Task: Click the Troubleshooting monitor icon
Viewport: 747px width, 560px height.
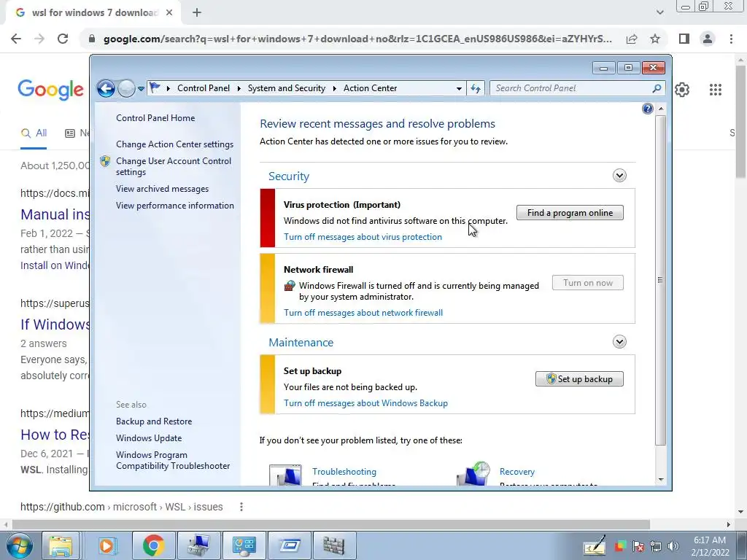Action: (x=285, y=475)
